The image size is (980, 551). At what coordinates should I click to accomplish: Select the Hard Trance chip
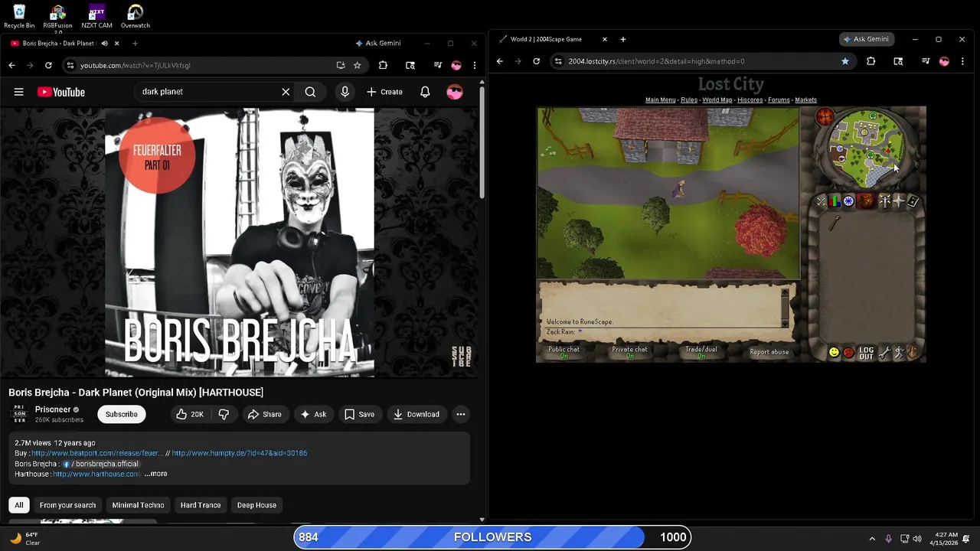pos(201,505)
